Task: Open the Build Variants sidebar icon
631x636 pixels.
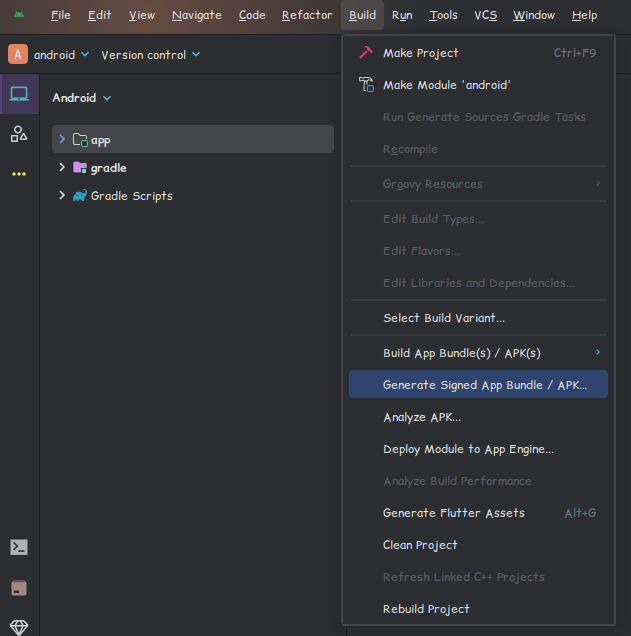Action: pos(19,587)
